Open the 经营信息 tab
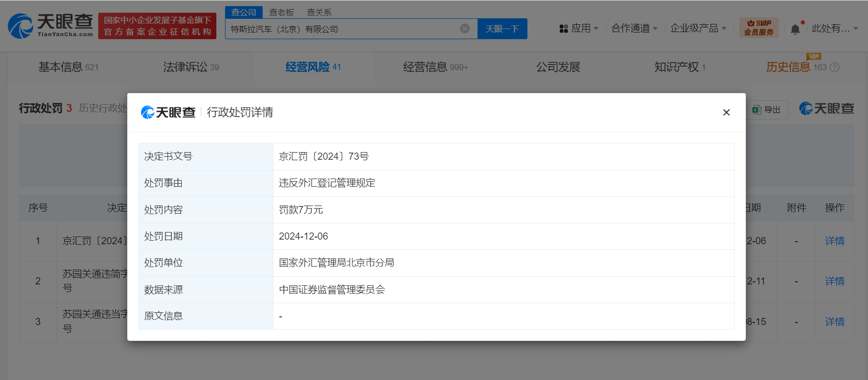Viewport: 868px width, 380px height. (x=435, y=67)
